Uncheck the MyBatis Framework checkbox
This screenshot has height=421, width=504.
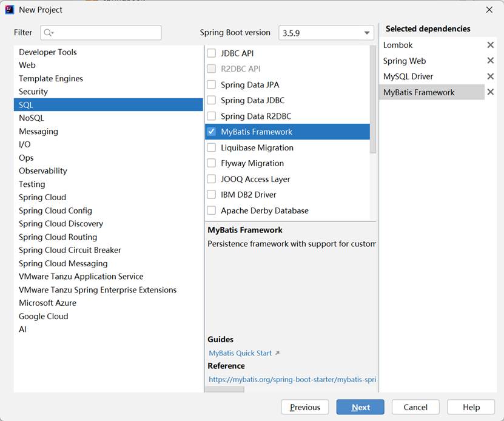[x=211, y=132]
